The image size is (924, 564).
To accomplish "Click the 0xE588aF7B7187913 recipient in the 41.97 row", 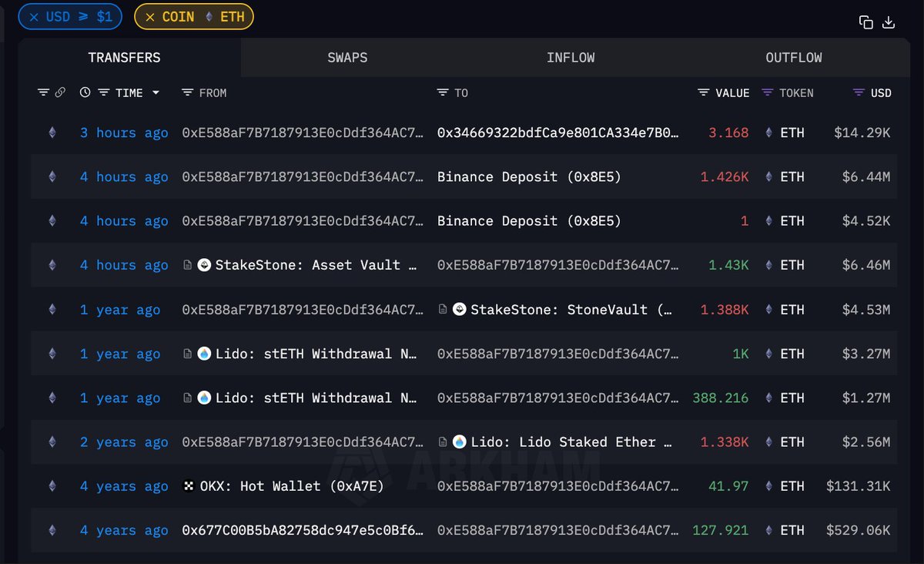I will [x=558, y=486].
